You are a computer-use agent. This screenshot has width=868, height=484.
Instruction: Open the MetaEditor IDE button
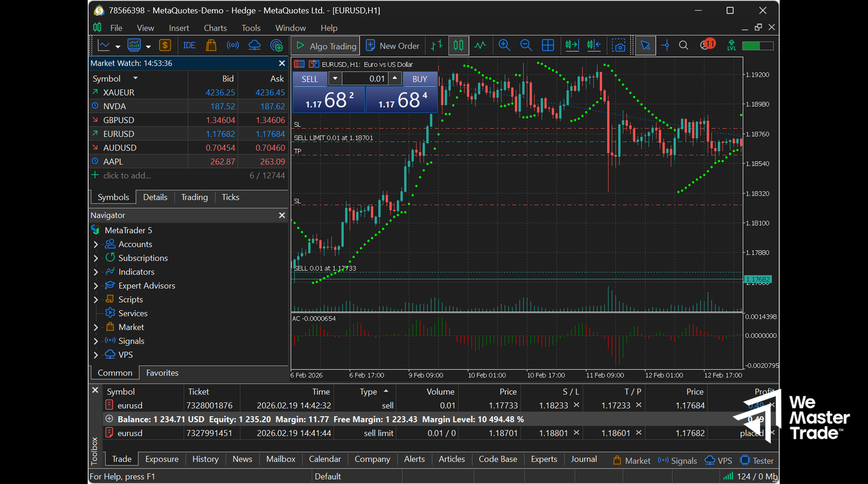tap(189, 45)
